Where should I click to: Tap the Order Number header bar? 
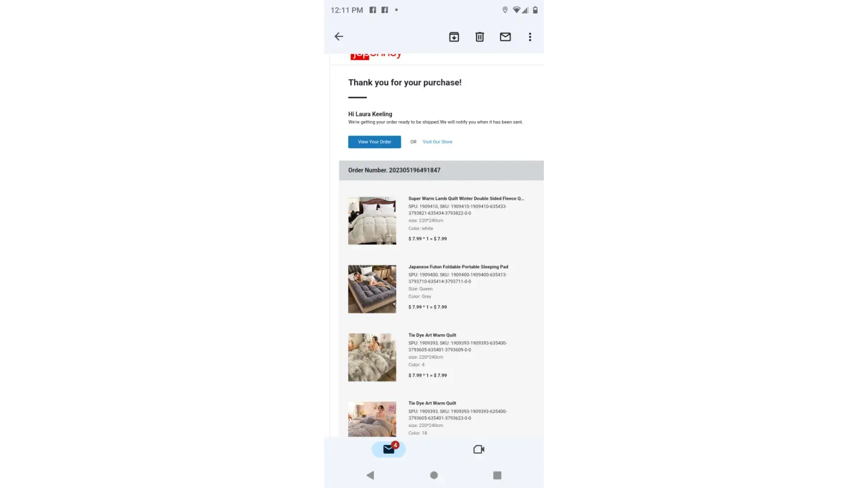point(441,170)
